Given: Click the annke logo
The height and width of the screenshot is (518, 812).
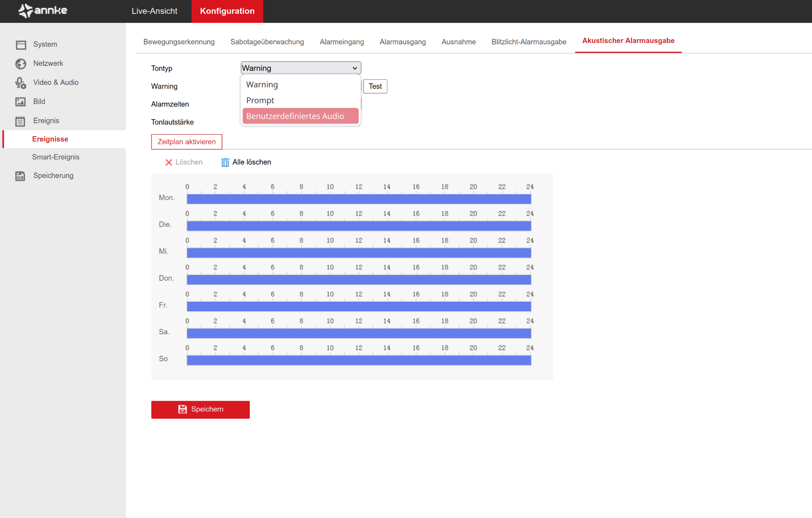Looking at the screenshot, I should tap(43, 11).
